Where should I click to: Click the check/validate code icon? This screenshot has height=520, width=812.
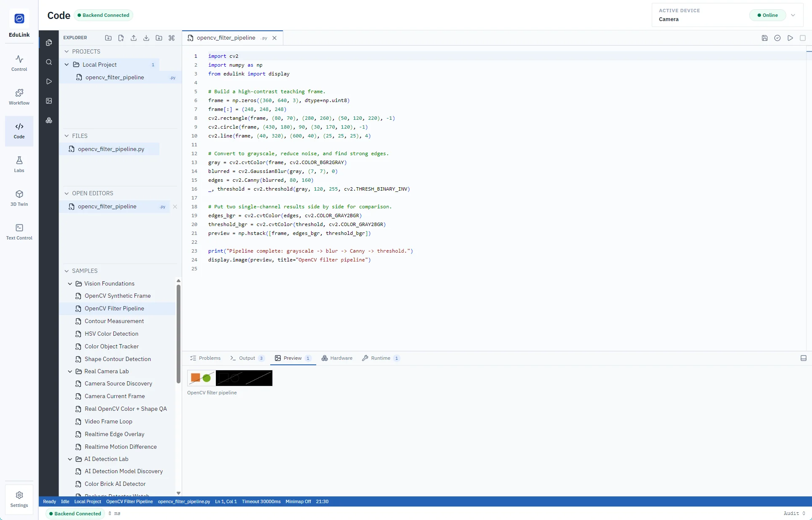click(777, 38)
